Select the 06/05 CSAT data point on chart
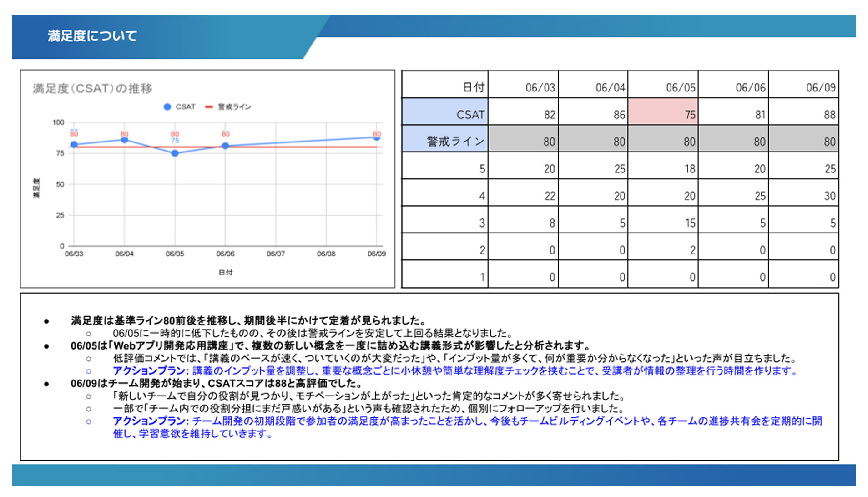This screenshot has width=868, height=497. click(x=175, y=154)
